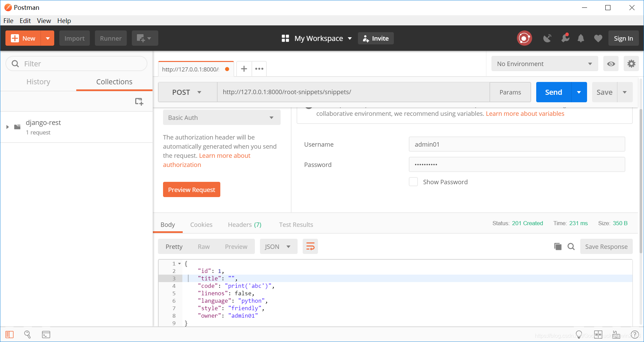This screenshot has width=644, height=342.
Task: Copy response to clipboard
Action: (558, 247)
